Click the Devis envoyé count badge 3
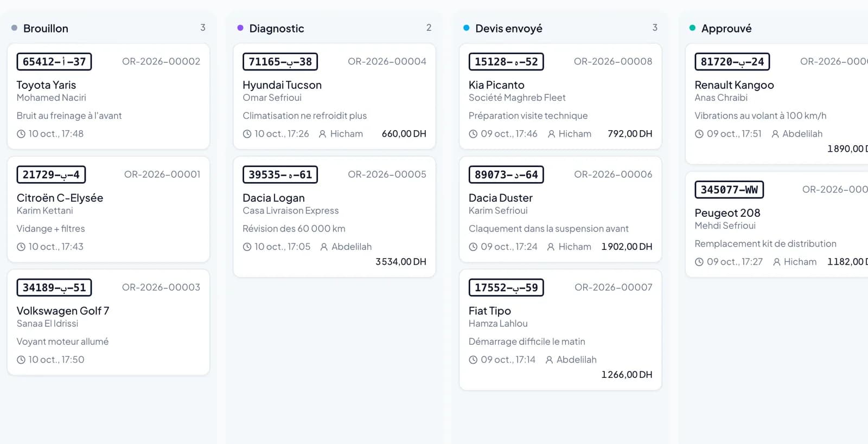Screen dimensions: 868x444 click(x=655, y=28)
